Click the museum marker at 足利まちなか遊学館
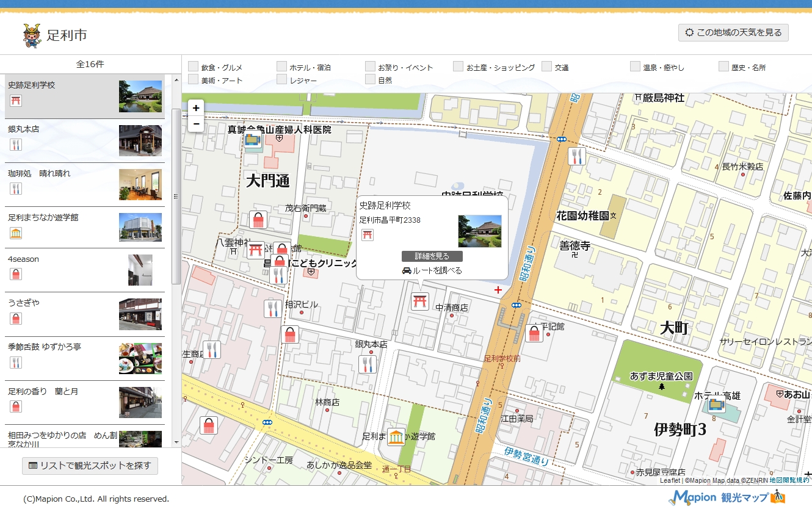 tap(396, 437)
